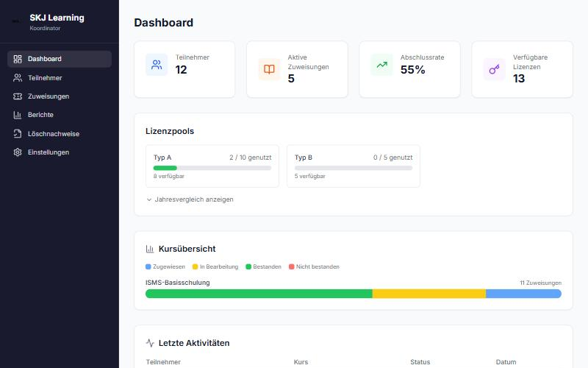Image resolution: width=588 pixels, height=368 pixels.
Task: Open the Berichte menu item
Action: click(x=60, y=115)
